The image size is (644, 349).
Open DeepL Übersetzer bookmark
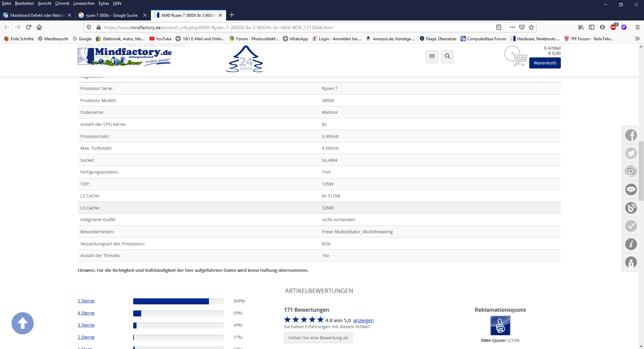coord(438,39)
